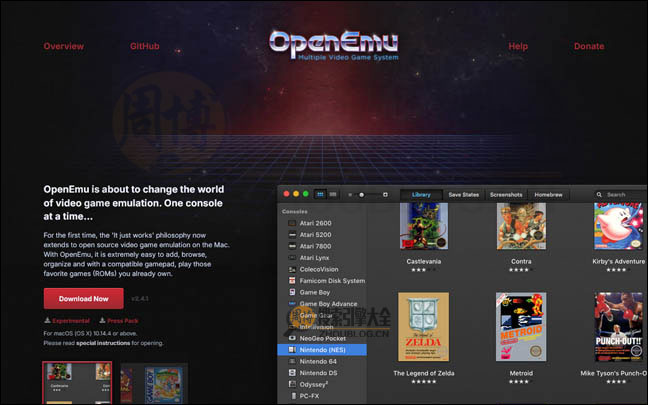Click the green zoom window button

pos(306,194)
